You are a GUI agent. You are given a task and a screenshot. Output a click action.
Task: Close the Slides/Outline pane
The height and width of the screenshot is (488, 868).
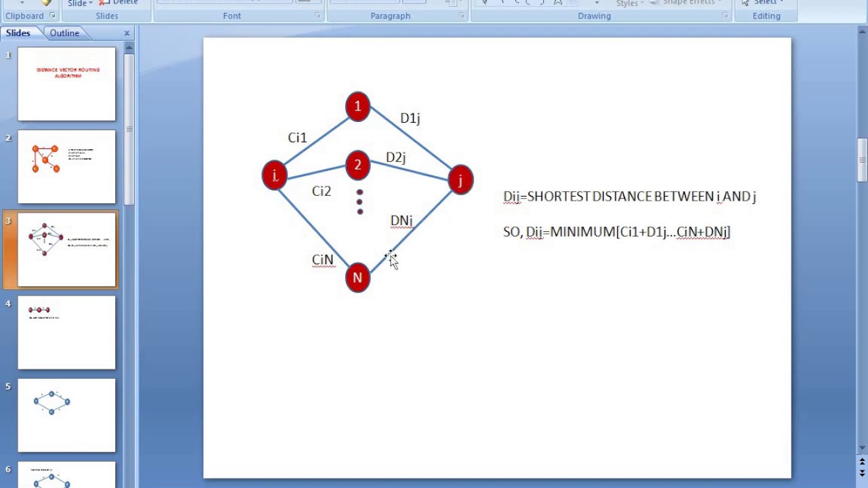click(126, 33)
